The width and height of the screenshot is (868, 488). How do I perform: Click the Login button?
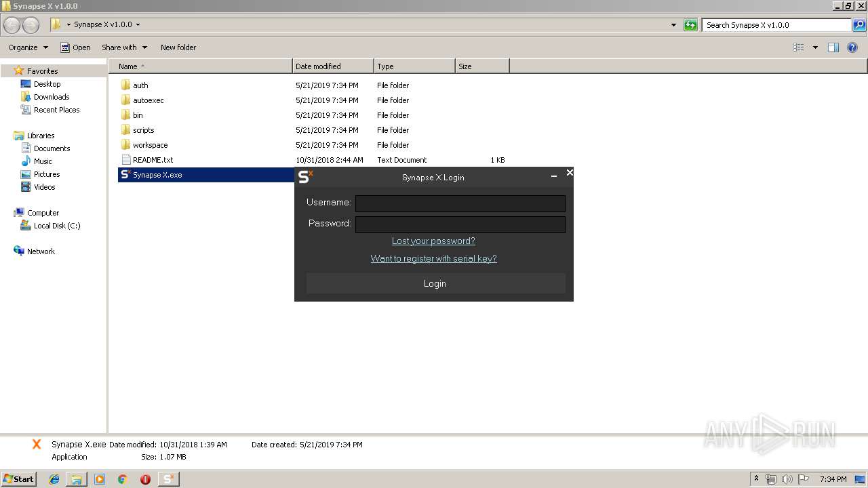click(435, 283)
